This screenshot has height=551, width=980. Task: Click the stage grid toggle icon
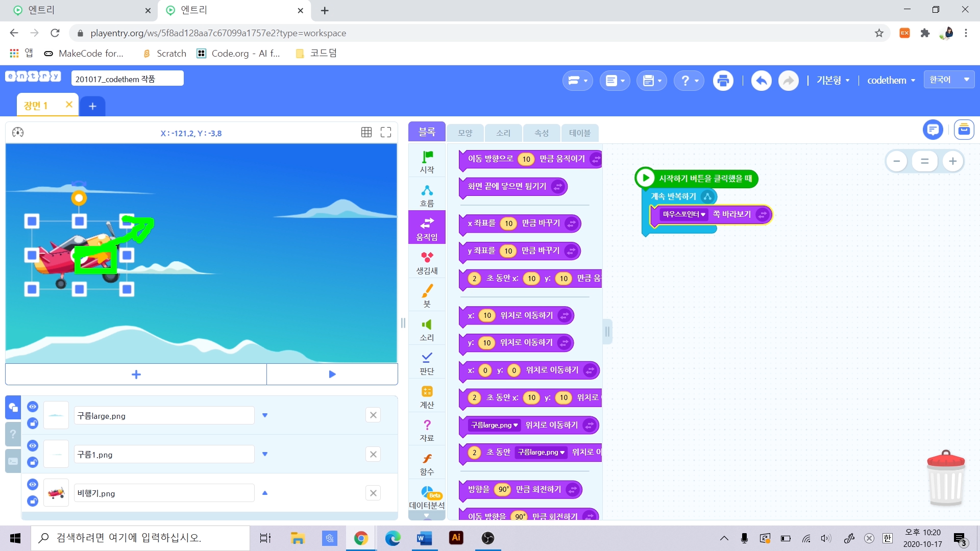coord(366,133)
